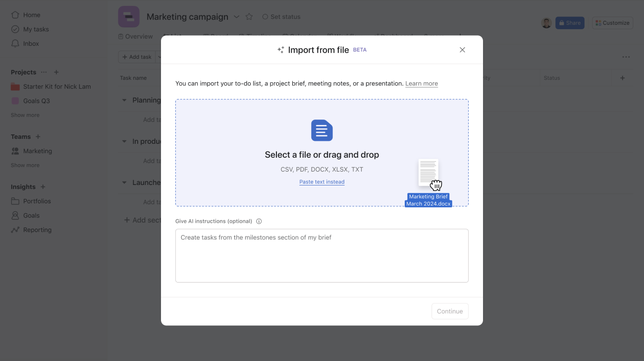This screenshot has width=644, height=361.
Task: Collapse the Planning section
Action: click(124, 100)
